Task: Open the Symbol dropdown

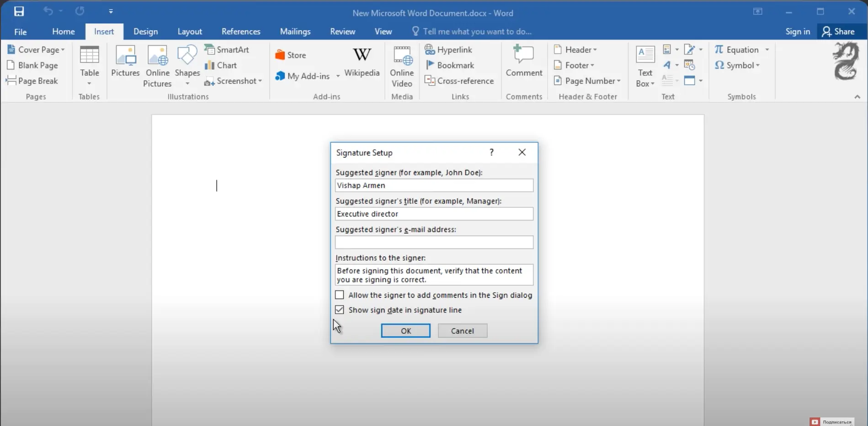Action: pos(737,65)
